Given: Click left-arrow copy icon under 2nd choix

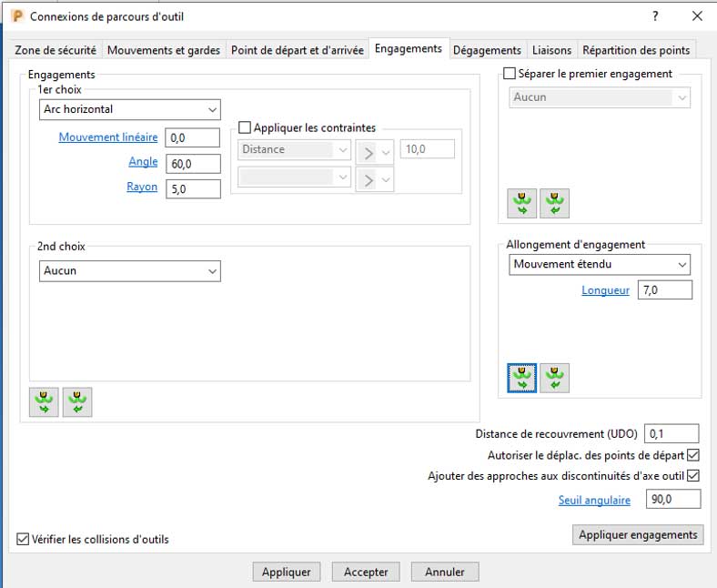Looking at the screenshot, I should click(77, 401).
